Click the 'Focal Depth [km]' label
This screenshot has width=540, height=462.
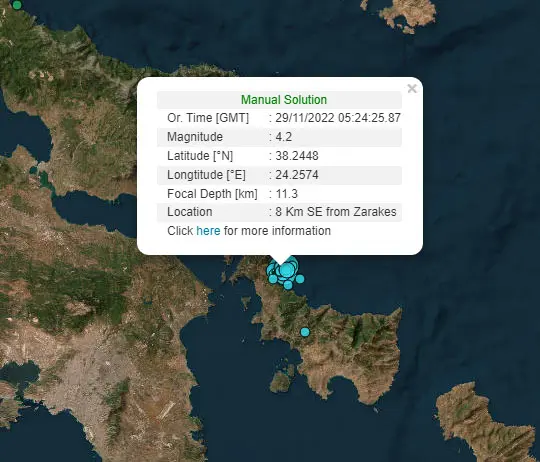tap(212, 193)
